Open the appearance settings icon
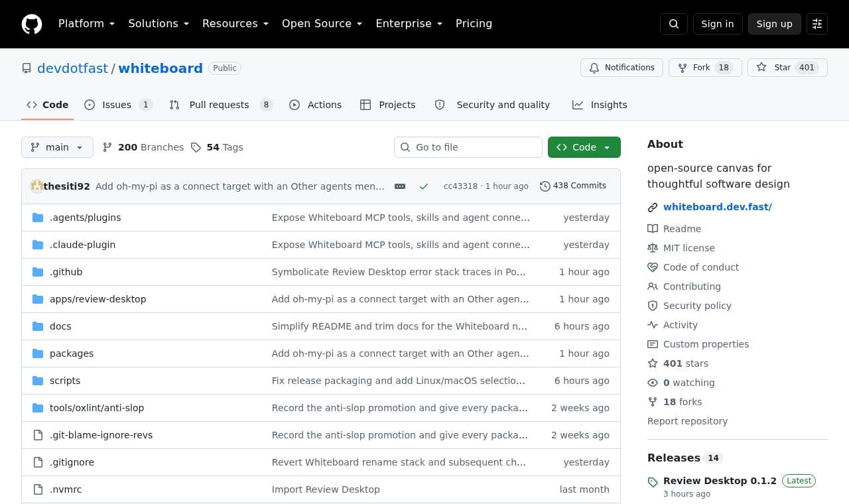This screenshot has height=504, width=849. 817,24
